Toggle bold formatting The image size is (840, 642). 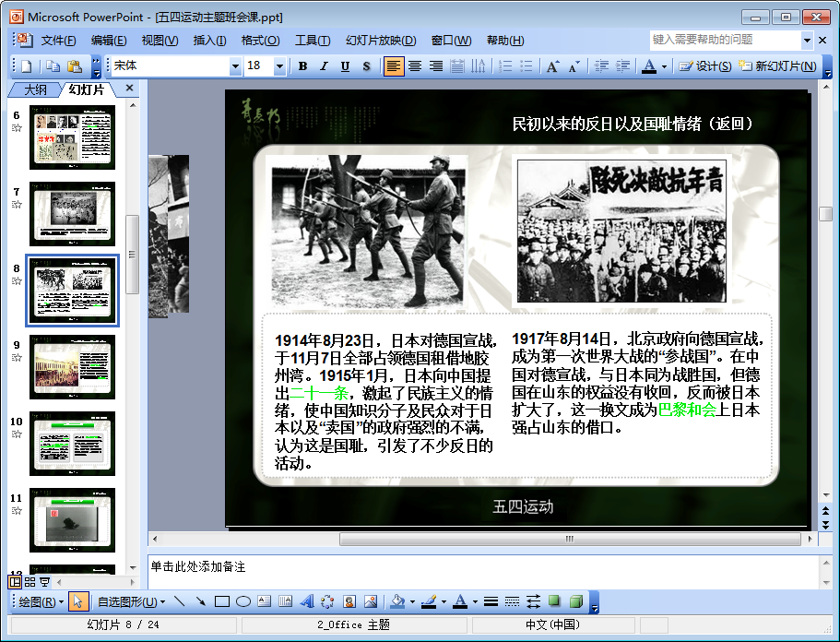(302, 65)
